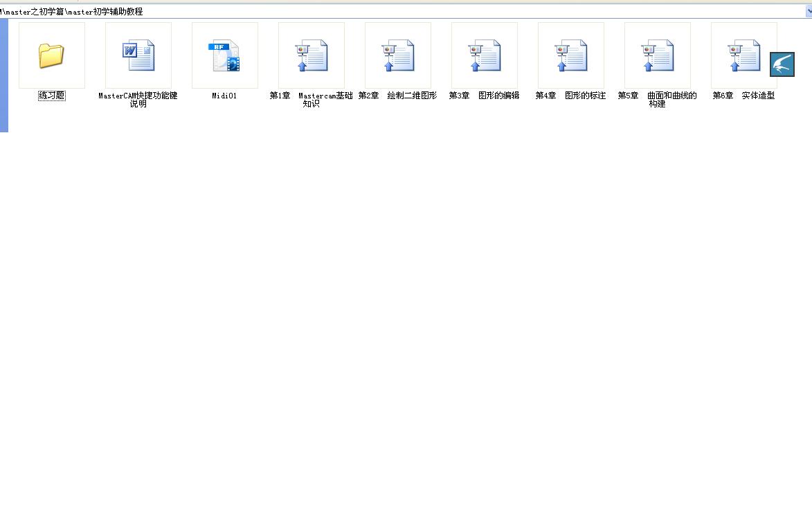812x505 pixels.
Task: Select the label 第6章 实体造型
Action: click(x=743, y=96)
